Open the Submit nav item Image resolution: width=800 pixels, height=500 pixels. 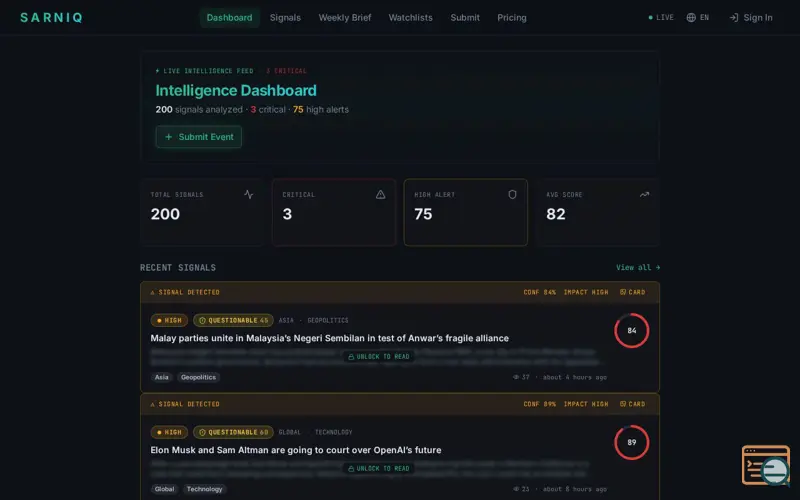(465, 17)
